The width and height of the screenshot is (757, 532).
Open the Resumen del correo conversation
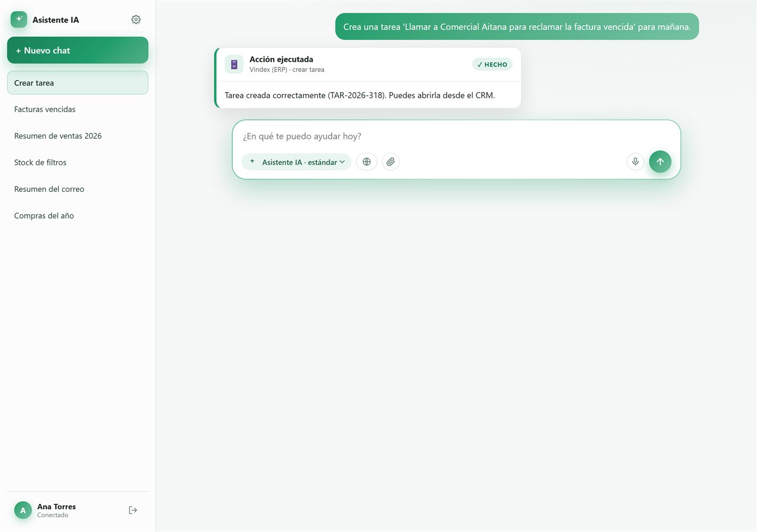(x=78, y=189)
